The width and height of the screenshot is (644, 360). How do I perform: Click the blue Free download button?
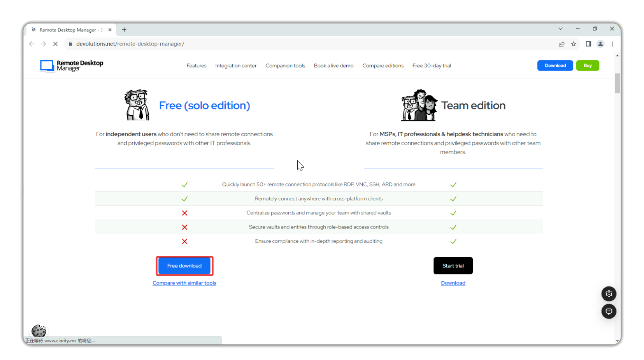click(184, 266)
